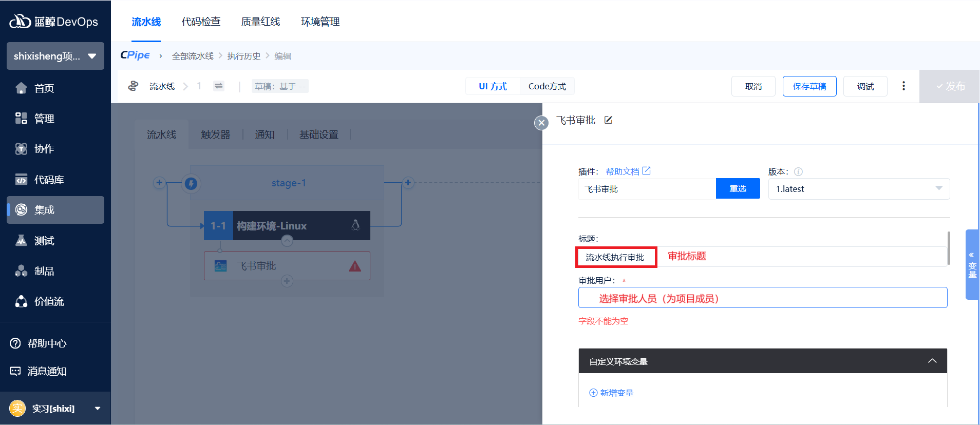Click the edit pencil icon beside 飞书审批 title
This screenshot has height=425, width=980.
click(x=608, y=120)
